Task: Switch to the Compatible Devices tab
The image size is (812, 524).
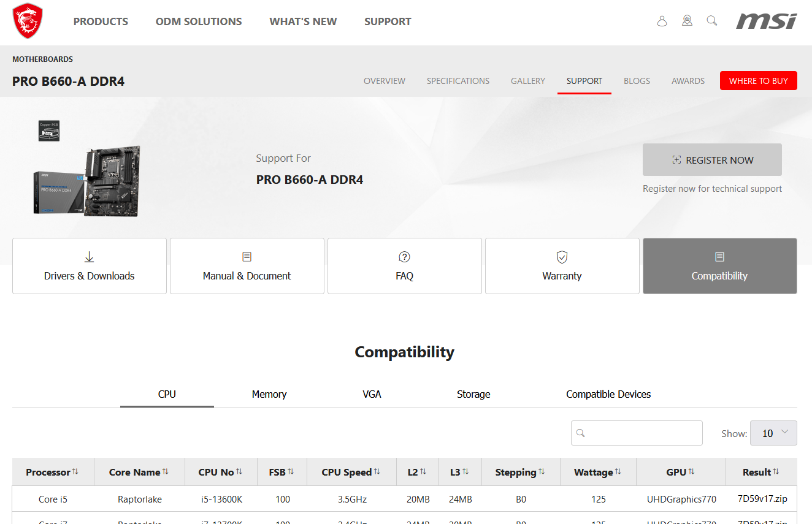Action: [608, 394]
